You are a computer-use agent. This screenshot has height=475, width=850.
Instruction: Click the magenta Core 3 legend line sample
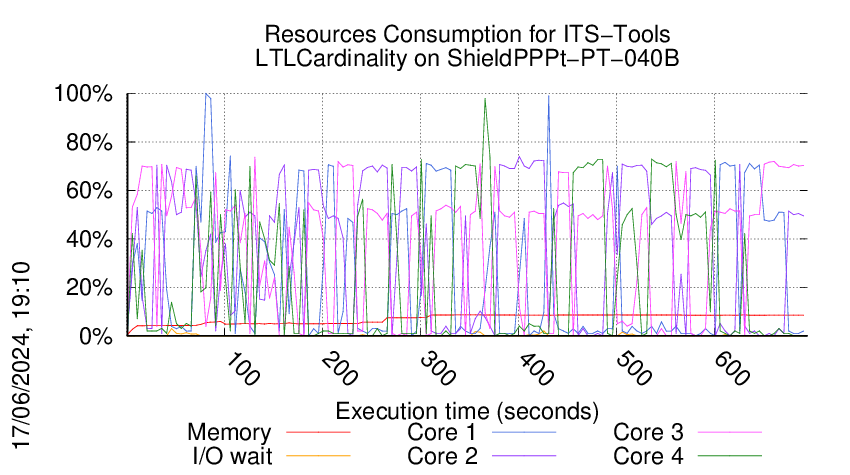click(730, 432)
